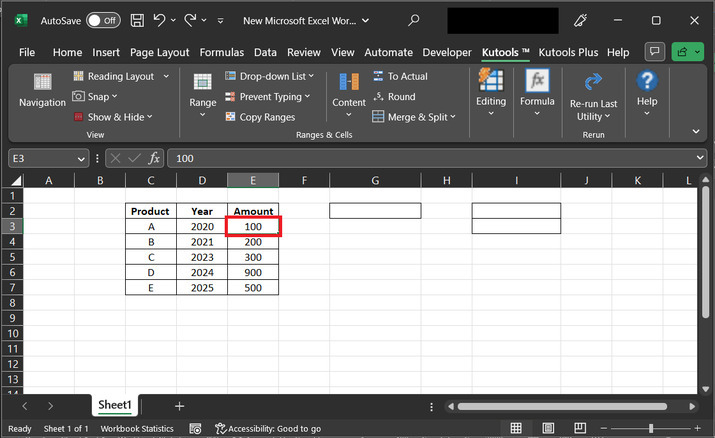Screen dimensions: 715x438
Task: Click the Save icon in title bar
Action: 137,20
